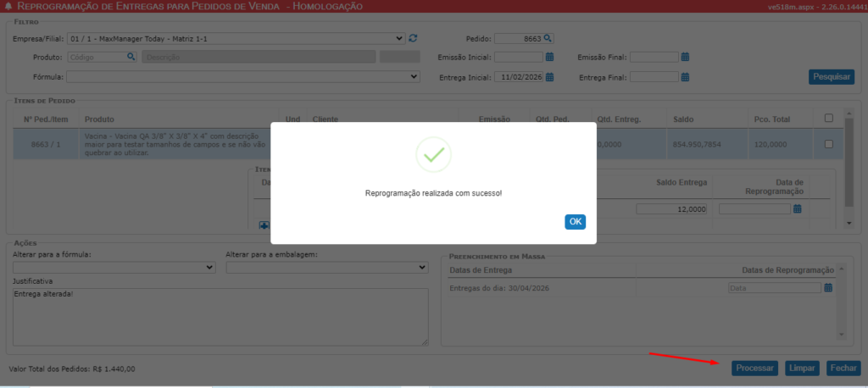Toggle the select-all checkbox in the table header
This screenshot has height=388, width=868.
click(828, 119)
